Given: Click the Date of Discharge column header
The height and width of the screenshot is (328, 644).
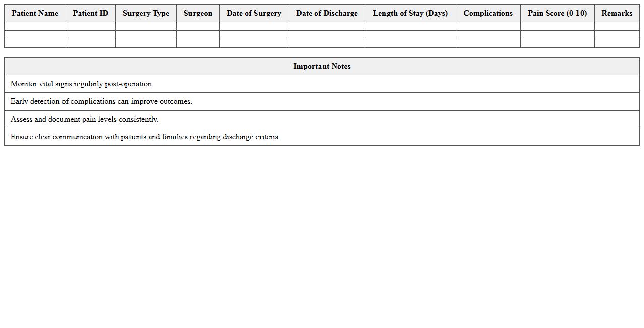Looking at the screenshot, I should (327, 13).
